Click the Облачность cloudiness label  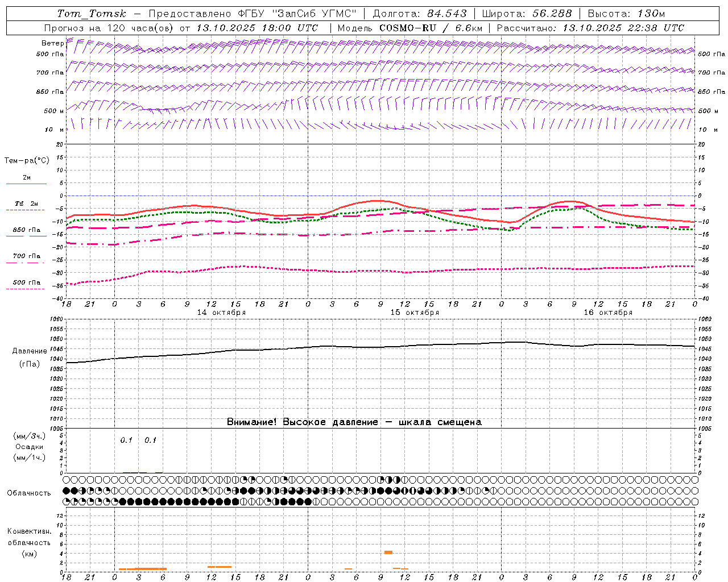29,493
